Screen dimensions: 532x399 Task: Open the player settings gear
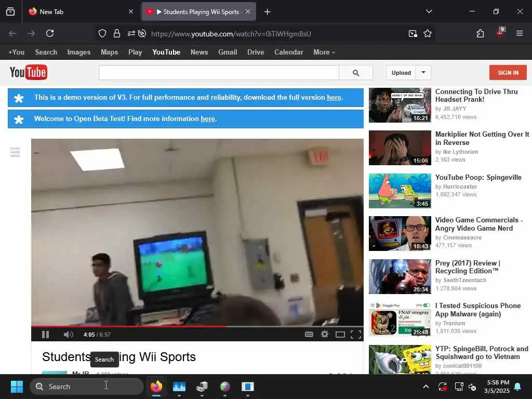324,335
